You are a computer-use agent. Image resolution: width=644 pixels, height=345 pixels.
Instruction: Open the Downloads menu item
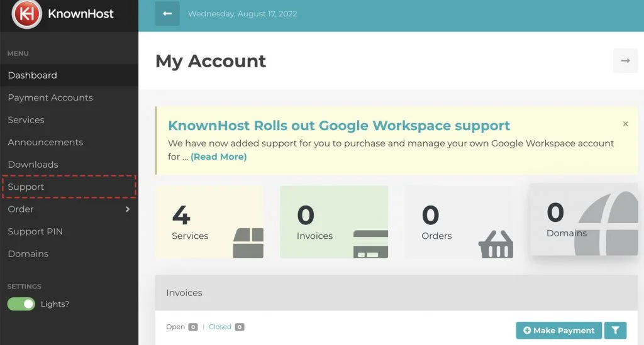69,165
